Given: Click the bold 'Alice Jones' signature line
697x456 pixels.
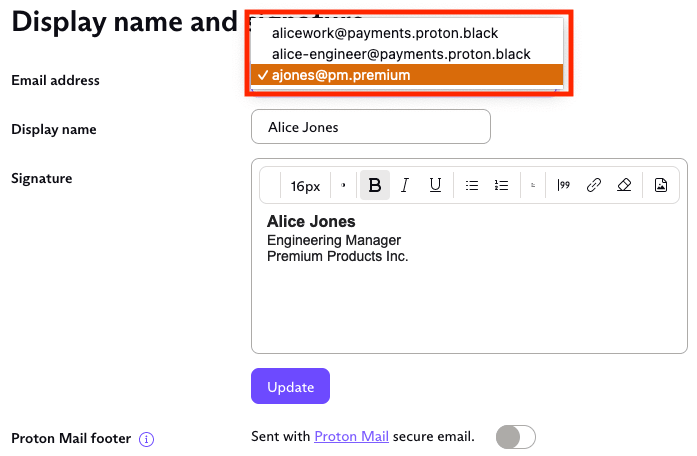Looking at the screenshot, I should (x=311, y=221).
